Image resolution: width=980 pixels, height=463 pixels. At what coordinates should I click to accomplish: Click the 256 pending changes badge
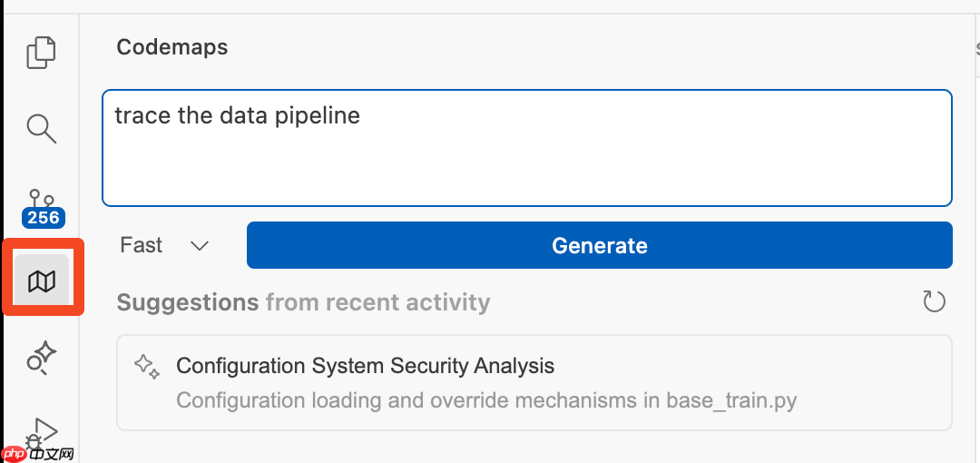click(43, 218)
